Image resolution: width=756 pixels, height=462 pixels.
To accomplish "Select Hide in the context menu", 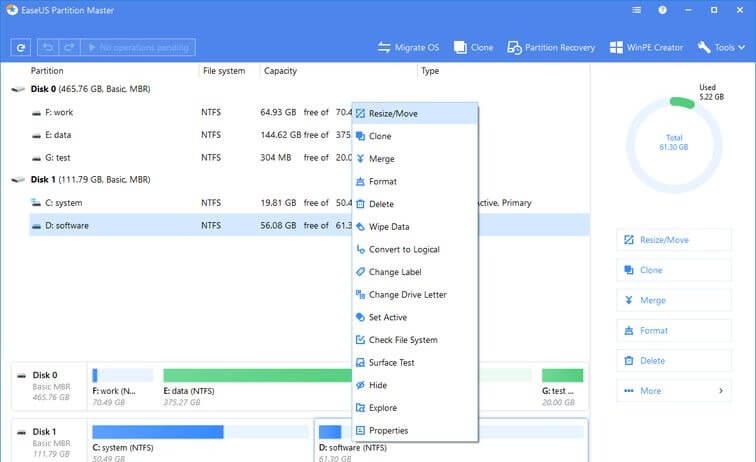I will pyautogui.click(x=415, y=385).
